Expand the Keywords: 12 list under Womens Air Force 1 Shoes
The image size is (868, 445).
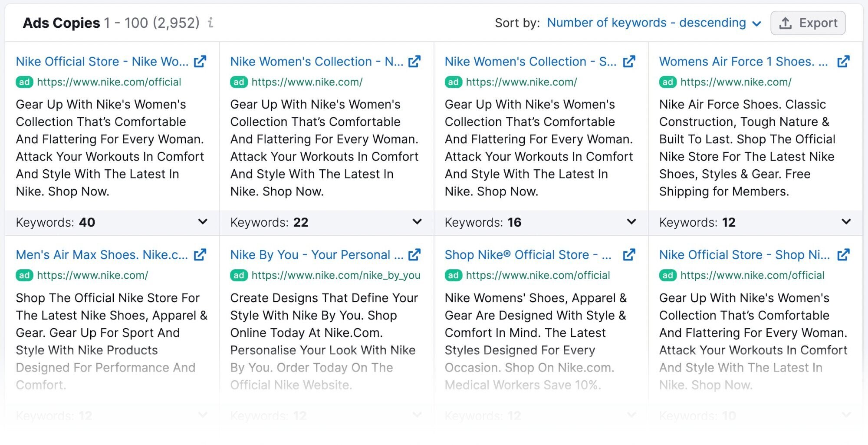pyautogui.click(x=846, y=222)
